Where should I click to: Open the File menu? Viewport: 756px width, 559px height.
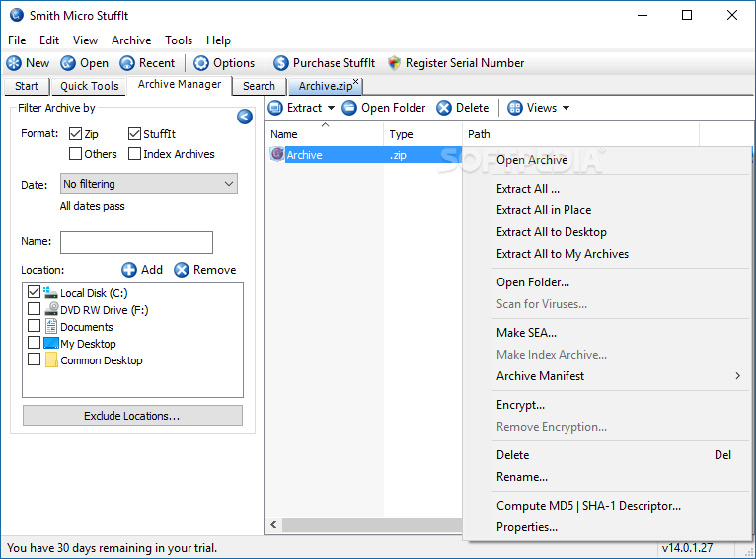coord(17,40)
